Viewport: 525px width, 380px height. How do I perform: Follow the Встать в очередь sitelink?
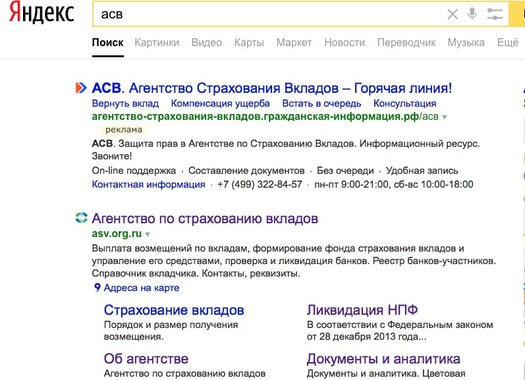[321, 103]
